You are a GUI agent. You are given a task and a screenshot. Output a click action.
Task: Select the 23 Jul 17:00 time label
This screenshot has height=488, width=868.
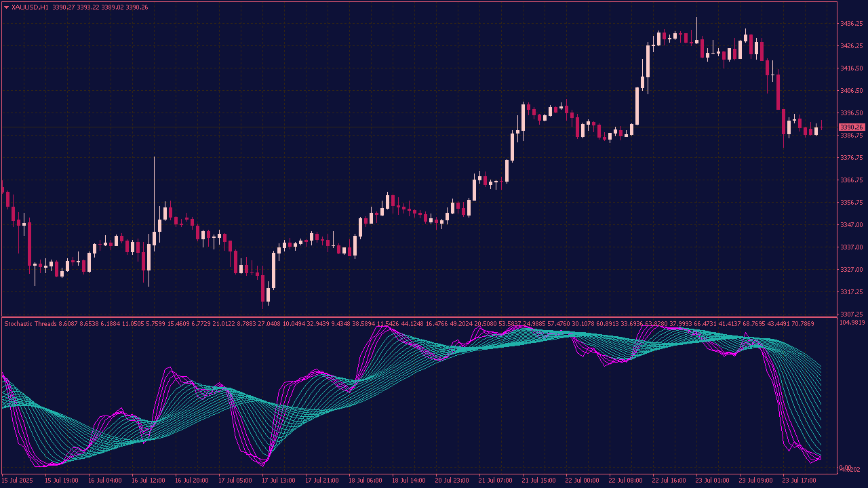coord(799,481)
